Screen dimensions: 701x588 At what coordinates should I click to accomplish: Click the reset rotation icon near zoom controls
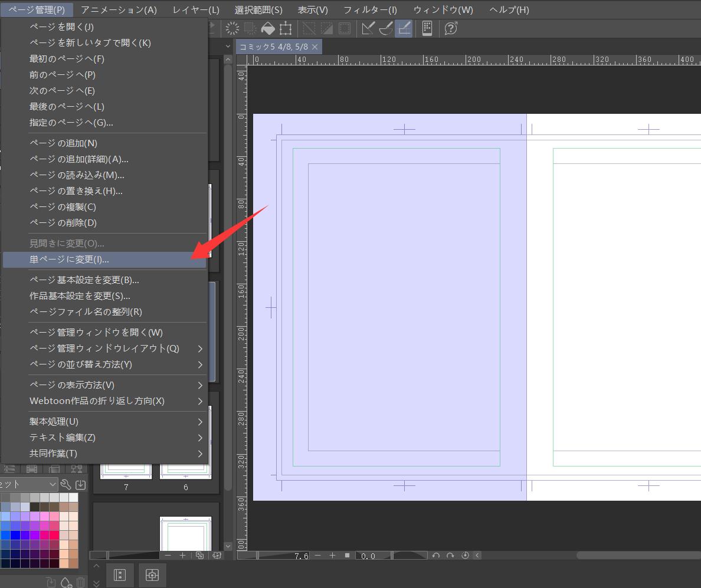pyautogui.click(x=464, y=555)
